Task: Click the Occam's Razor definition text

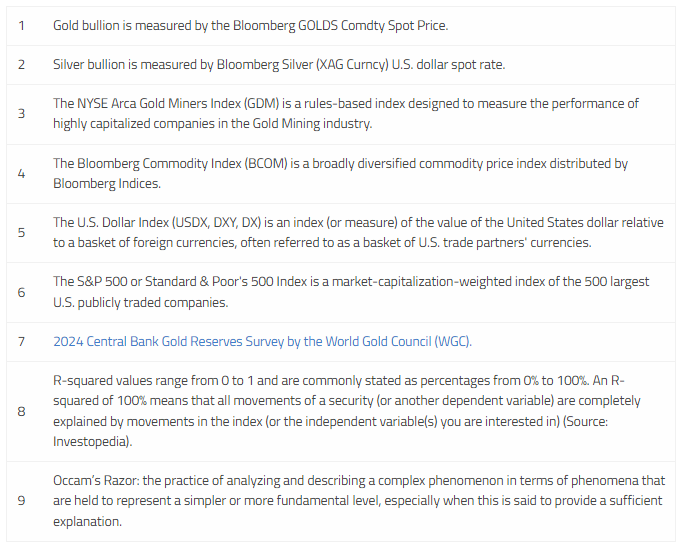Action: point(350,481)
